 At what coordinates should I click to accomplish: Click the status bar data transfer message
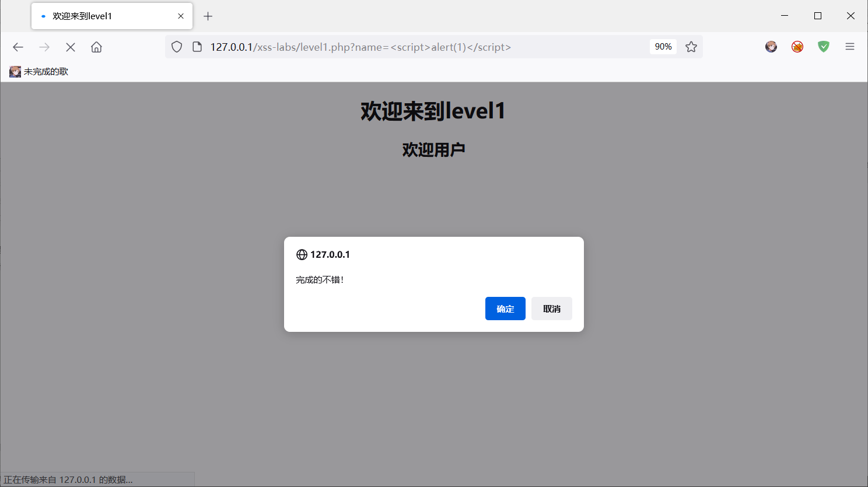point(68,480)
